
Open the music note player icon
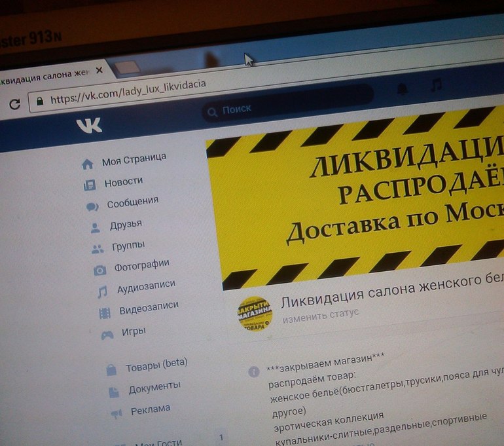tap(437, 84)
